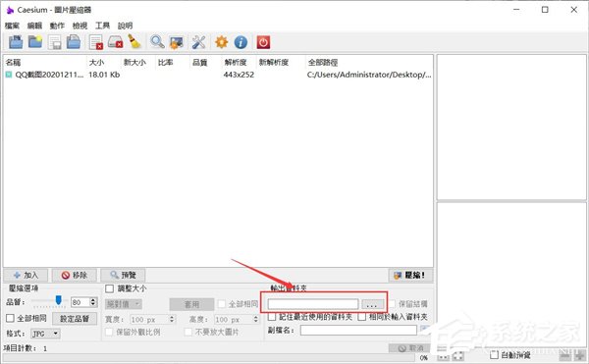Click the original size icon below preview
Image resolution: width=589 pixels, height=364 pixels.
(x=444, y=355)
